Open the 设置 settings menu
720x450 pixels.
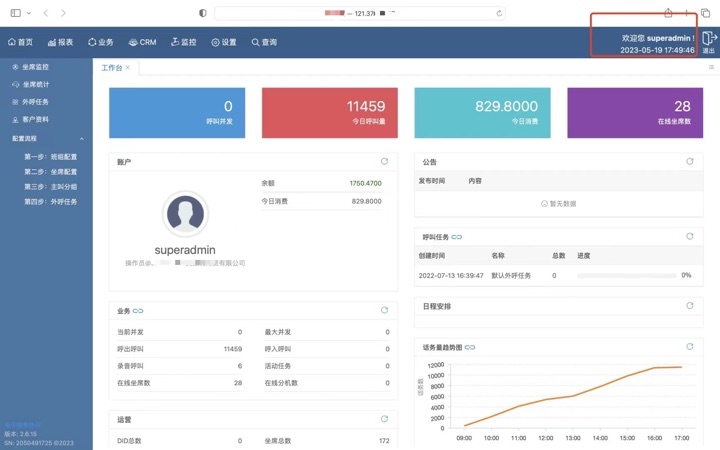click(224, 42)
